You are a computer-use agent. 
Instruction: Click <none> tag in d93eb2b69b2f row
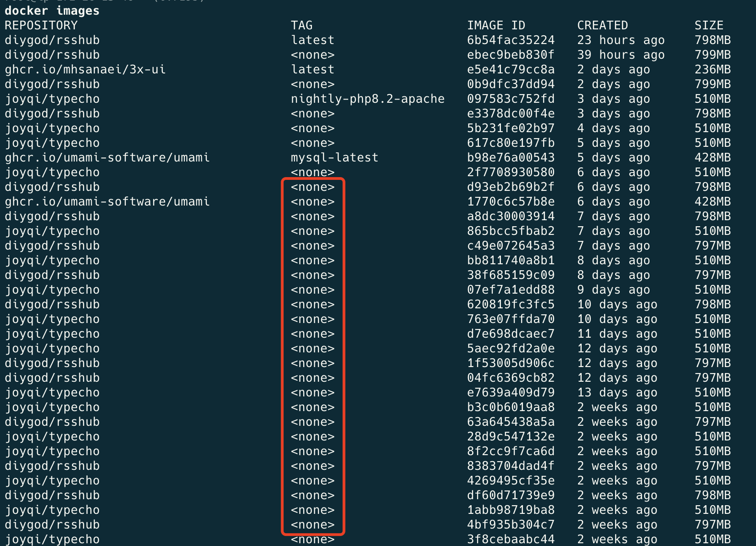tap(313, 187)
